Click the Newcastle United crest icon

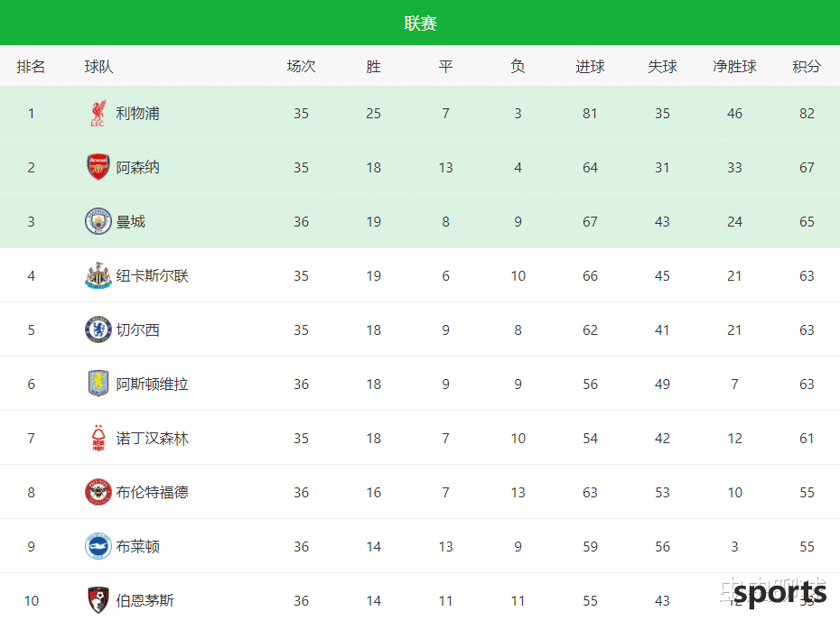(98, 275)
